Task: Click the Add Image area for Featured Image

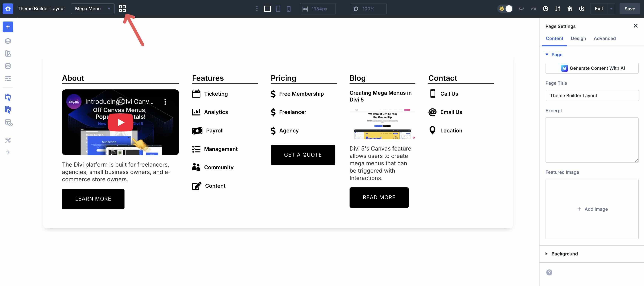Action: [592, 209]
